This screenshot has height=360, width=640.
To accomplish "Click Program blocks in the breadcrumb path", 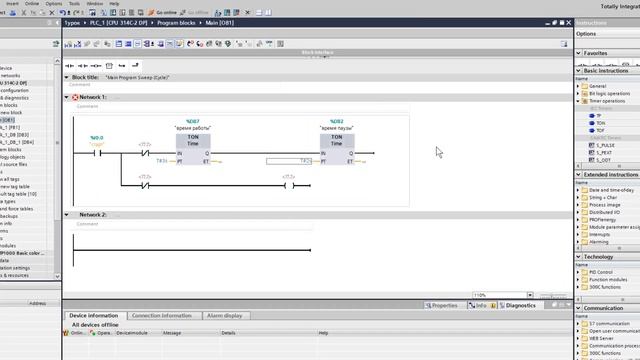I will [x=176, y=23].
